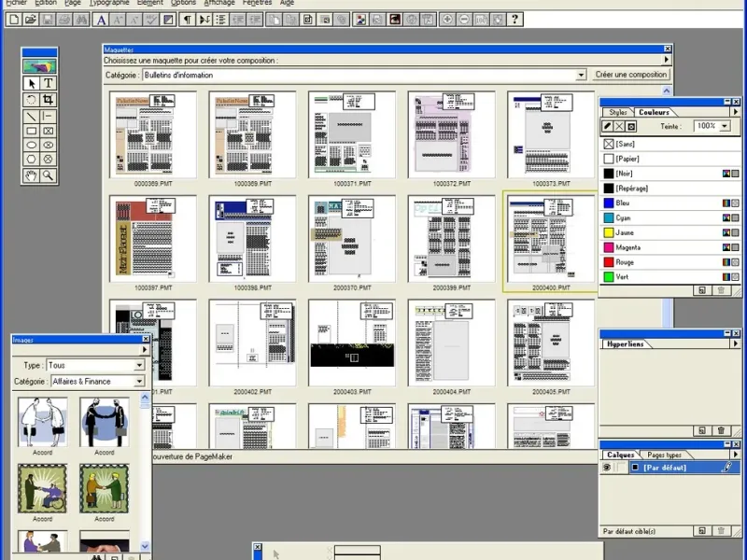
Task: Open the Options menu
Action: [183, 3]
